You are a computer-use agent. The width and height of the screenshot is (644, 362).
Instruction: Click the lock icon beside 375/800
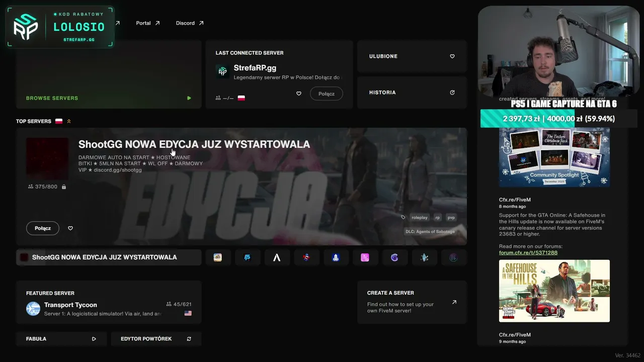tap(64, 187)
